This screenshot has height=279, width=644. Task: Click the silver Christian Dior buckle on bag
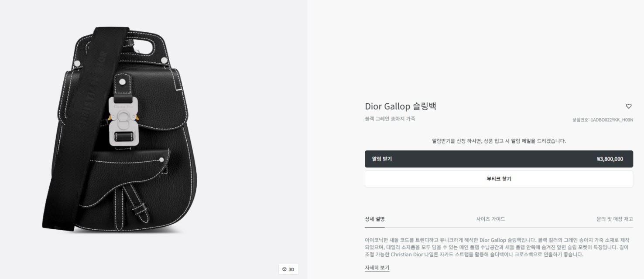tap(123, 121)
